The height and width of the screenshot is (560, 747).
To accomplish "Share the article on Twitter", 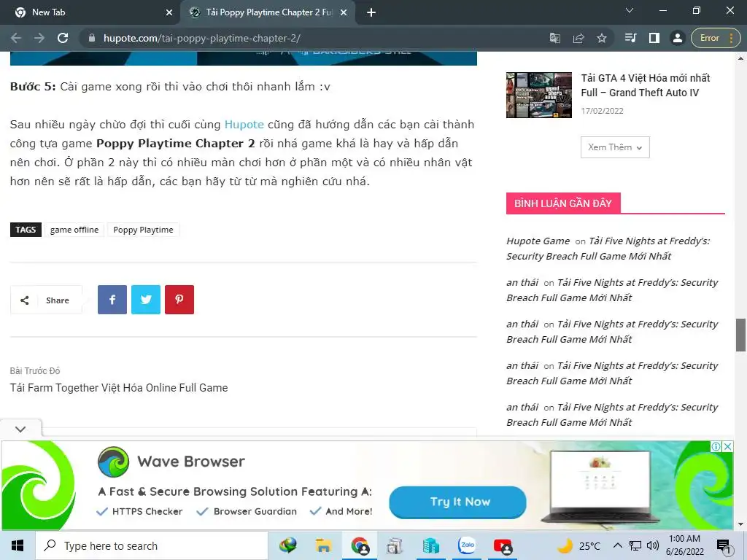I will 146,300.
